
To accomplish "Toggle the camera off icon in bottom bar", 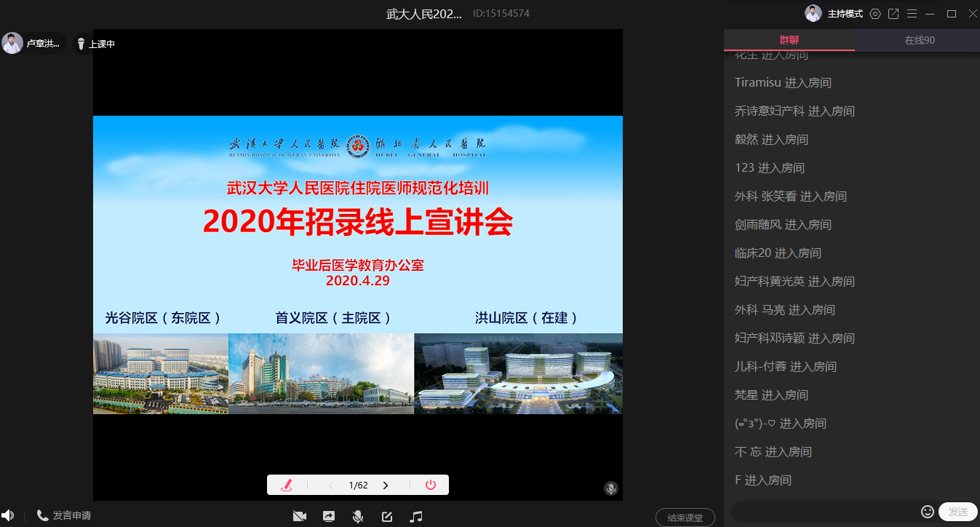I will coord(299,516).
